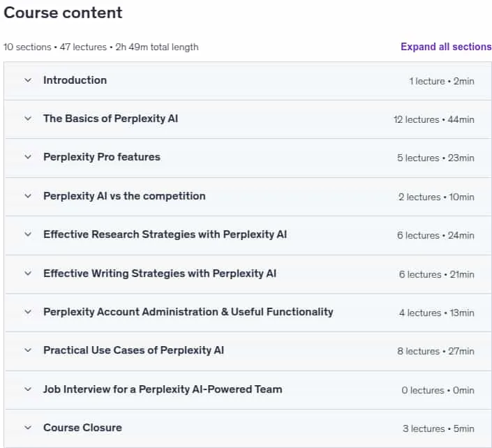Expand Perplexity AI vs the competition chevron

tap(28, 196)
